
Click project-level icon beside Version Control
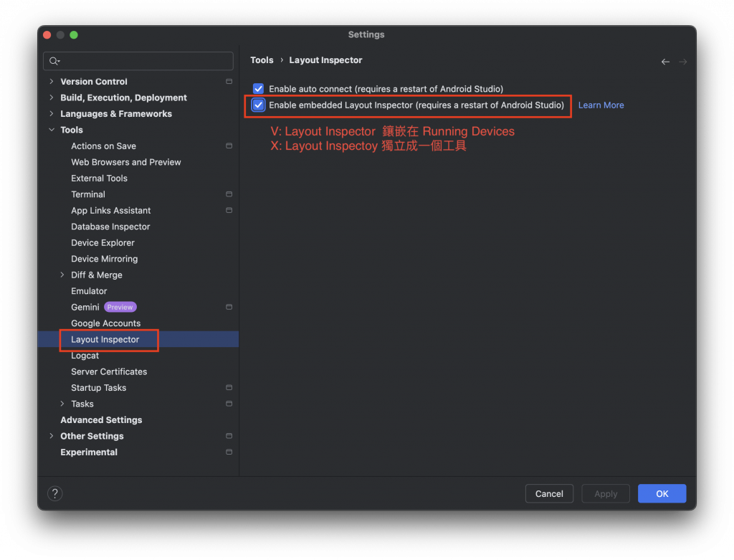tap(229, 82)
